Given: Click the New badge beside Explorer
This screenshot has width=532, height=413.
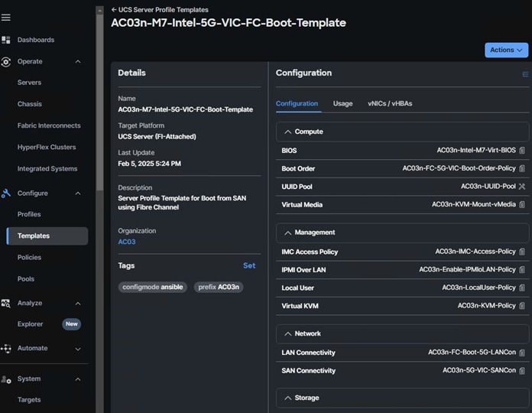Looking at the screenshot, I should tap(72, 324).
